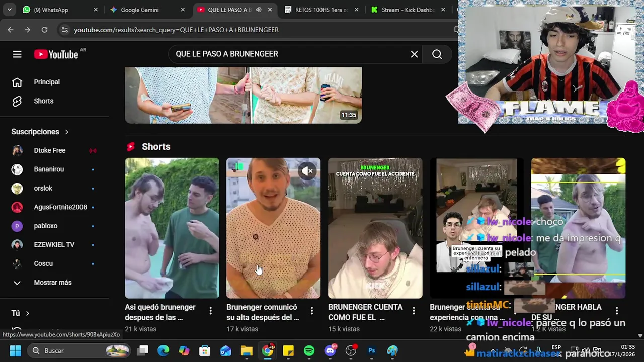Open Copilot from the taskbar

[x=184, y=351]
